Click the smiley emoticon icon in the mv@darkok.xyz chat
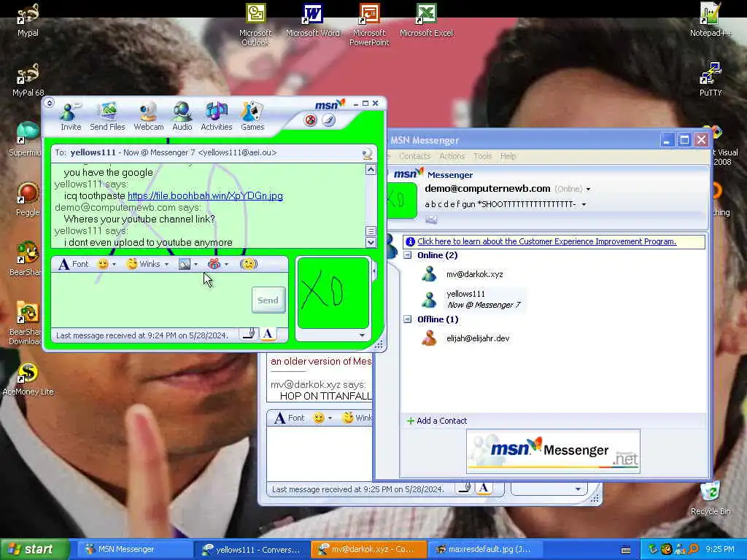Screen dimensions: 747x560 (319, 418)
